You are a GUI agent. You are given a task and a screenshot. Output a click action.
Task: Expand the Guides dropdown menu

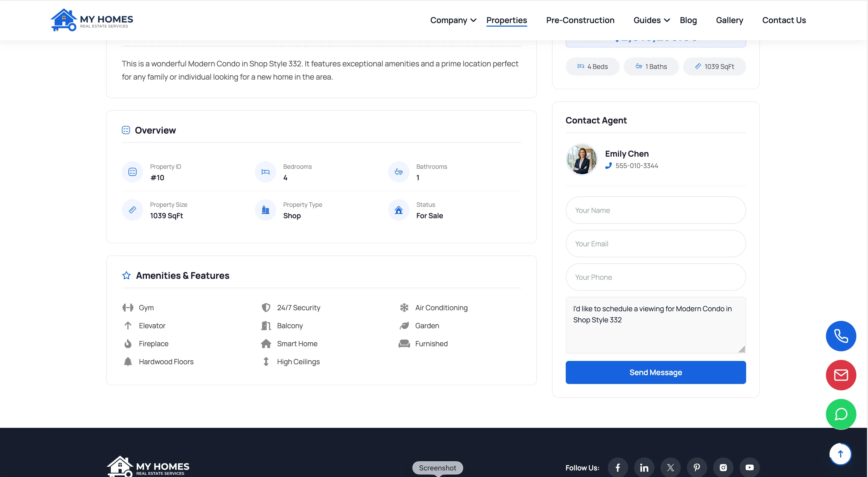pos(651,20)
